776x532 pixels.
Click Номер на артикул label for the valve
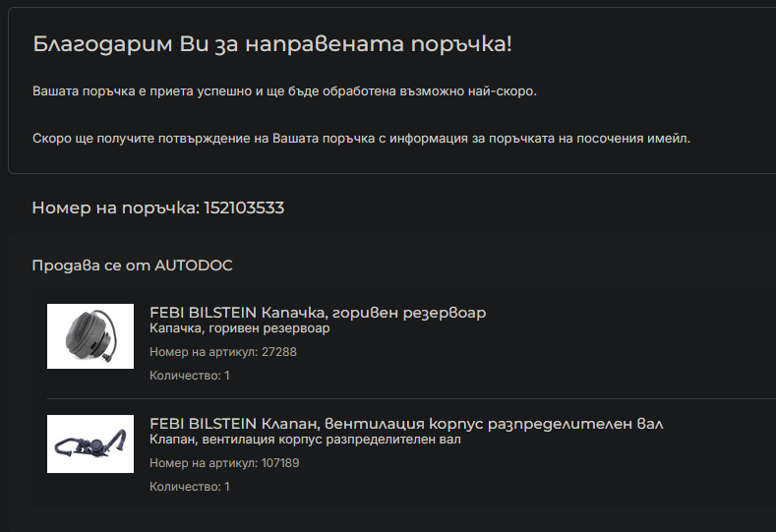[x=204, y=463]
